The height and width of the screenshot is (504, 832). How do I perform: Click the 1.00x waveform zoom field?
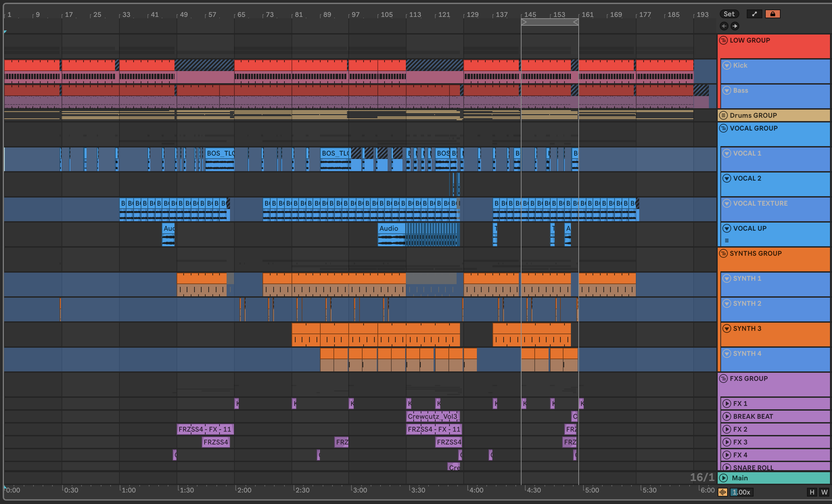point(741,492)
